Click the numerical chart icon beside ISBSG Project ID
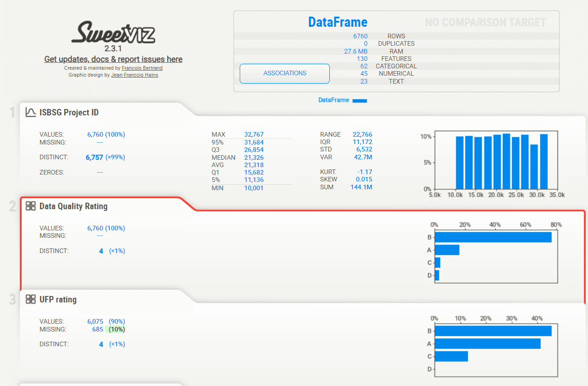The height and width of the screenshot is (386, 588). point(30,112)
